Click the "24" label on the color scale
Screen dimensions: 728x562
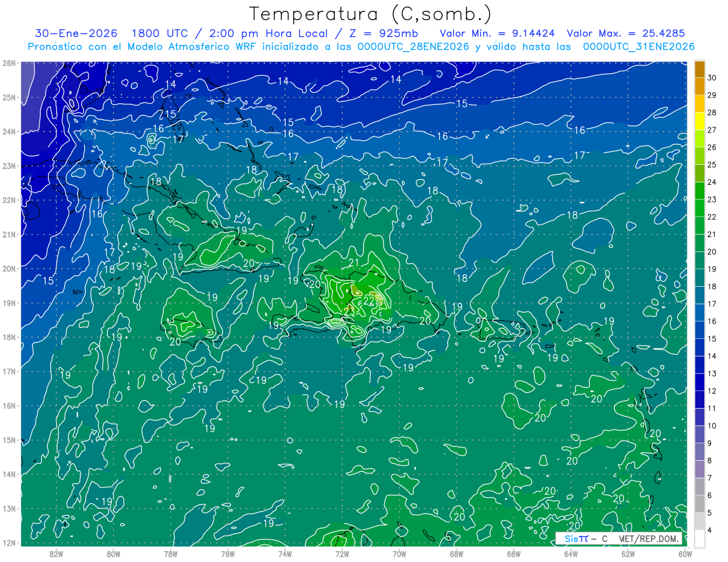(712, 182)
